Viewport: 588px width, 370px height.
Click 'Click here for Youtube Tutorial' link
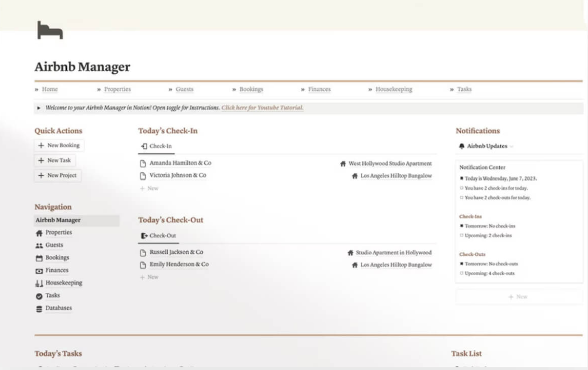point(262,107)
